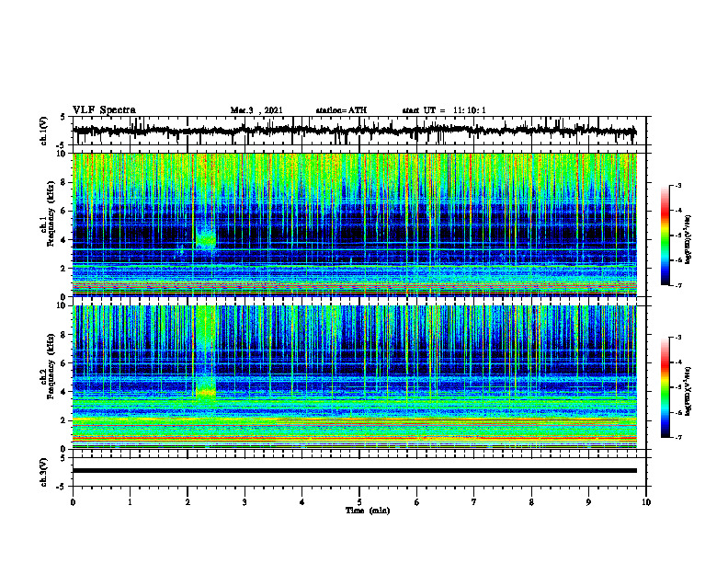Click the ch.1 voltage waveform trace
728x563 pixels.
pyautogui.click(x=354, y=131)
